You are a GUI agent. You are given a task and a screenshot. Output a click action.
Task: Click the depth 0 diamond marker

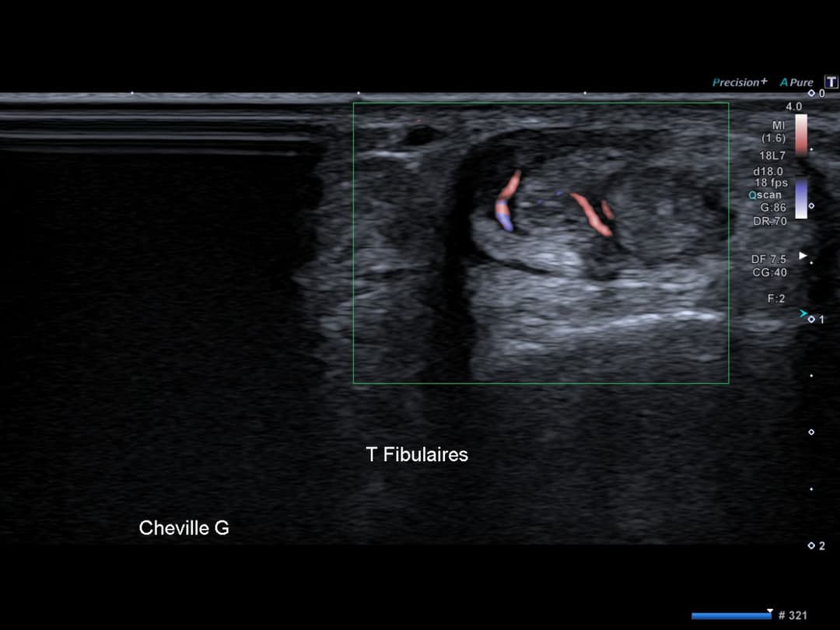811,93
